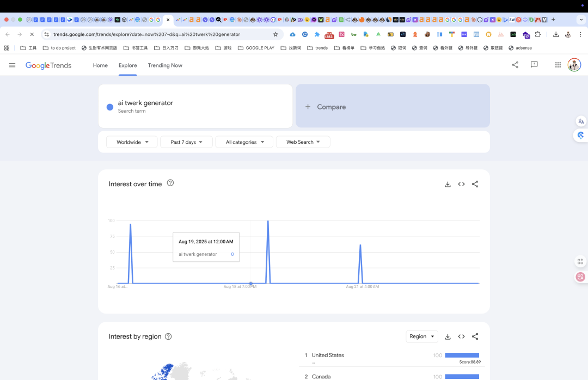Embed the Interest by region widget

[x=461, y=336]
